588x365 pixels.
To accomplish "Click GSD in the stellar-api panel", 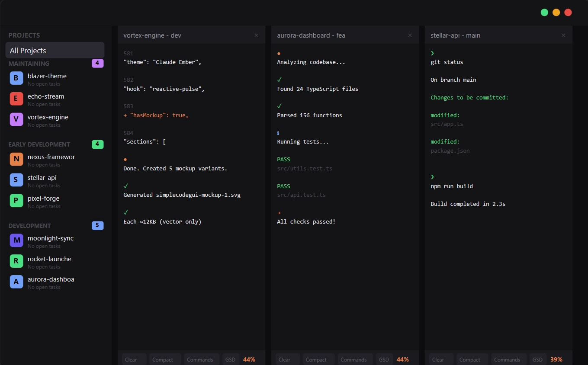I will 538,359.
